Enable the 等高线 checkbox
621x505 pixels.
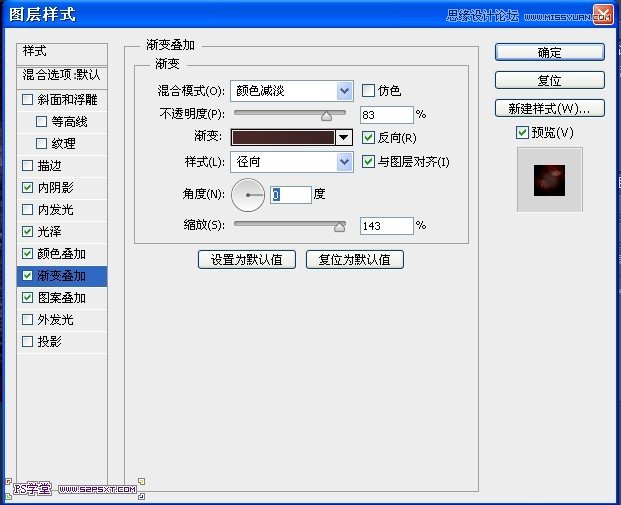(x=41, y=122)
